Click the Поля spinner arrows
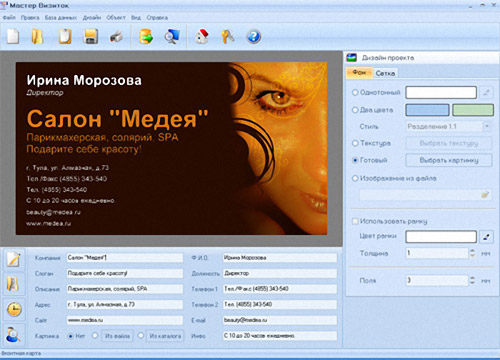 coord(472,280)
